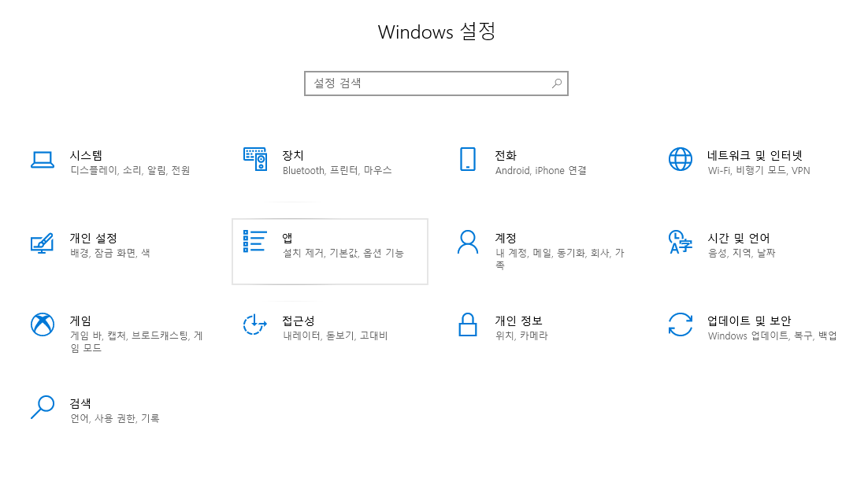868x482 pixels.
Task: Click text 위치, 카메라
Action: pyautogui.click(x=521, y=336)
